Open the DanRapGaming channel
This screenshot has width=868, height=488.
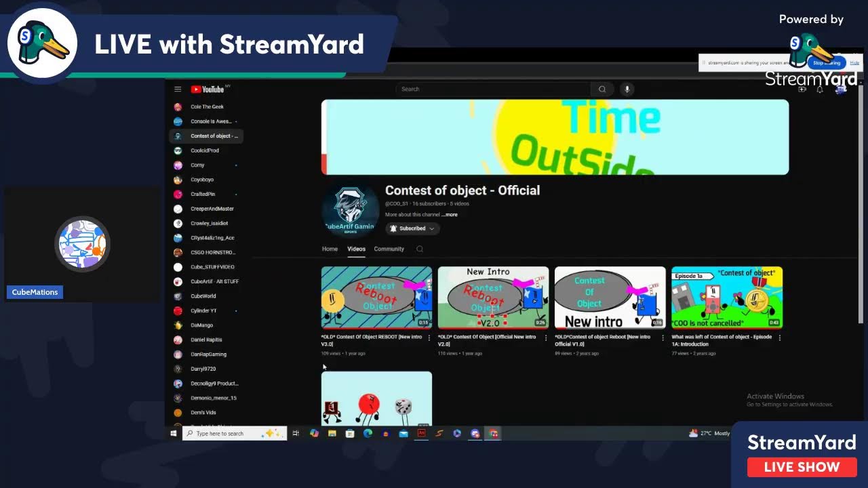pyautogui.click(x=206, y=354)
